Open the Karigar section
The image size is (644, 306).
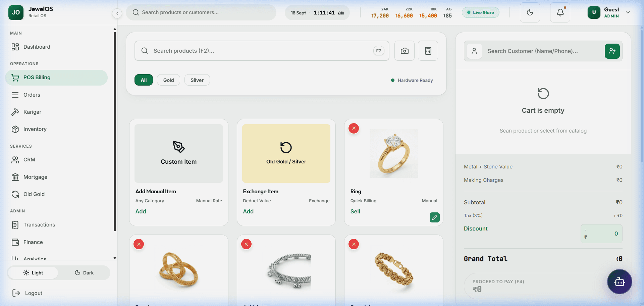coord(56,112)
